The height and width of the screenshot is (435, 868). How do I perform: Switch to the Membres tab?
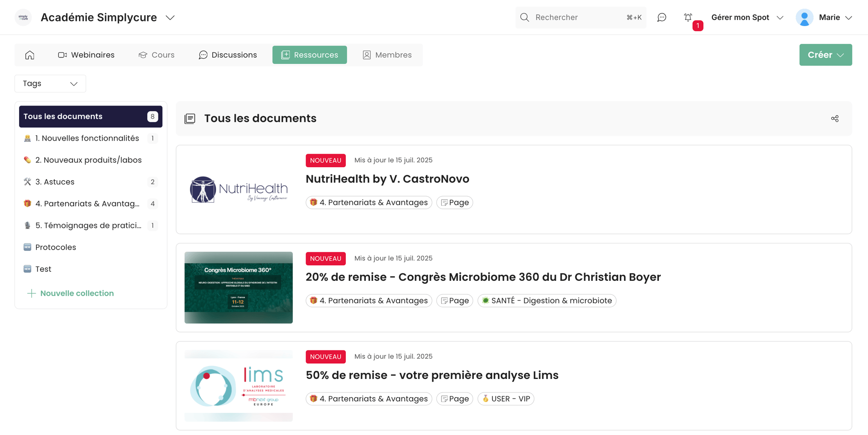click(x=387, y=55)
